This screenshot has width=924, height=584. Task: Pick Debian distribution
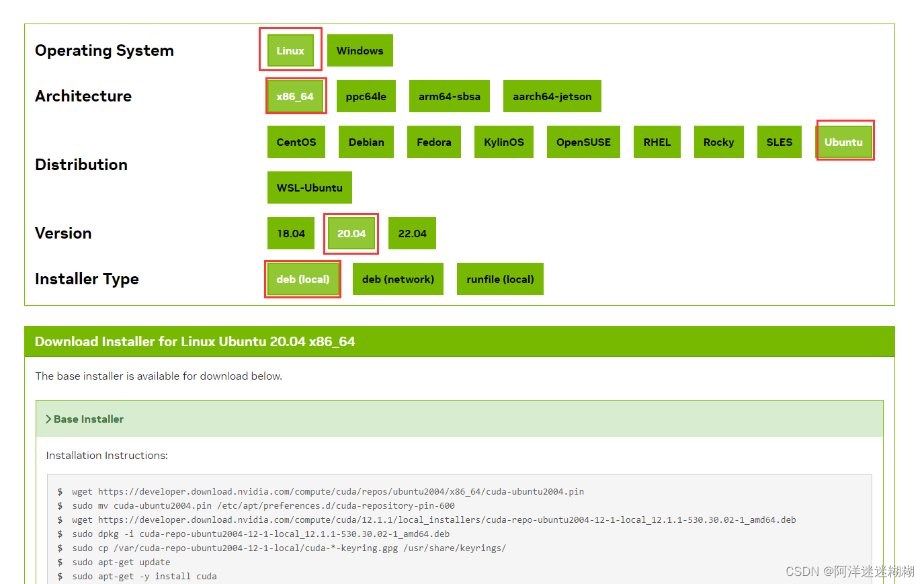click(366, 142)
